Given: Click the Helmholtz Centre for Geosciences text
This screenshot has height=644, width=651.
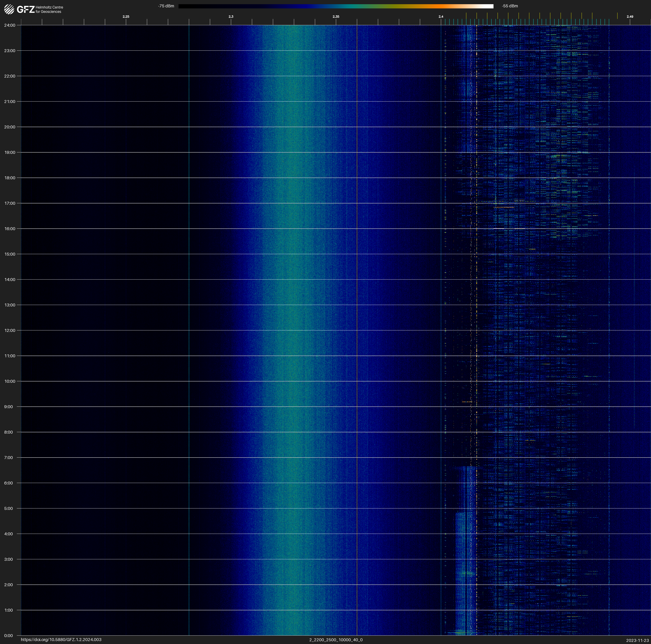Looking at the screenshot, I should tap(49, 9).
